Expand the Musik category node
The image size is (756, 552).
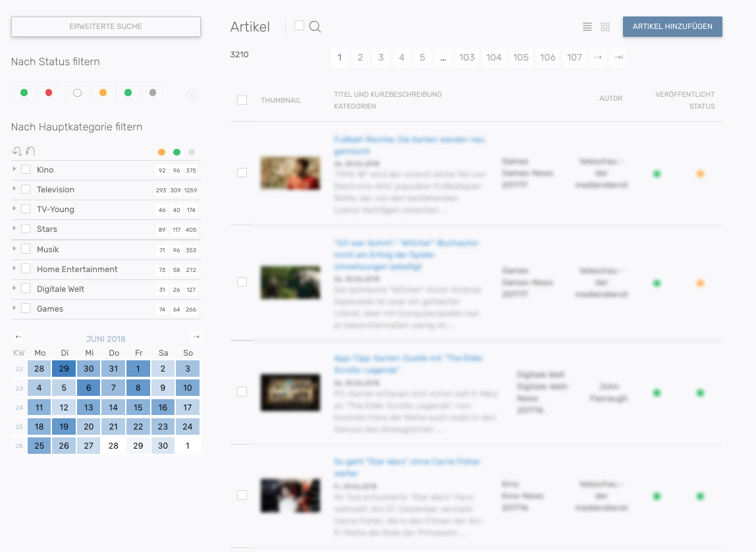(14, 249)
